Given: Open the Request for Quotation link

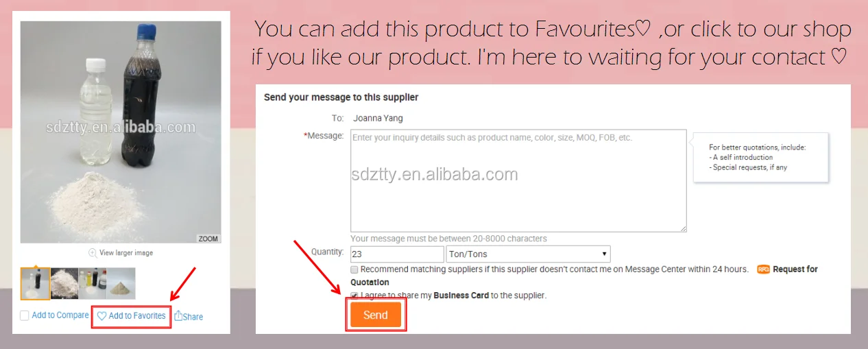Looking at the screenshot, I should [795, 269].
